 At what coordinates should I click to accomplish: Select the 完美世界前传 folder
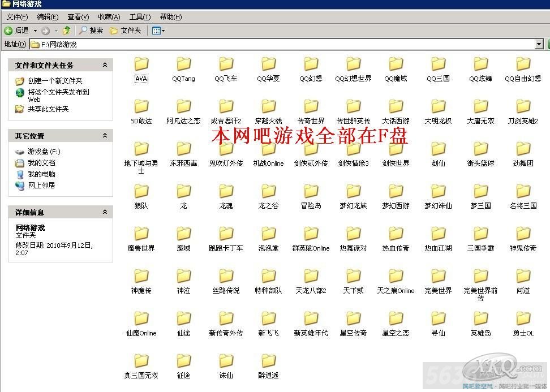[480, 285]
